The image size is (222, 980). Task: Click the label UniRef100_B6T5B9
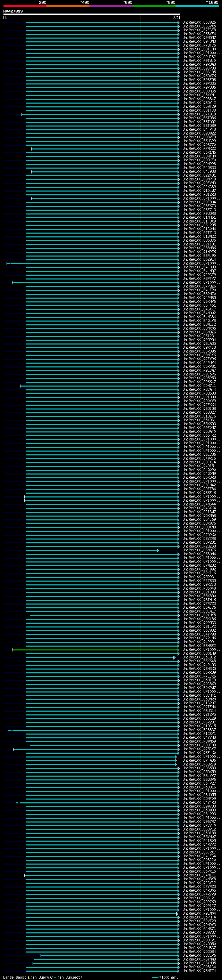coord(199,125)
